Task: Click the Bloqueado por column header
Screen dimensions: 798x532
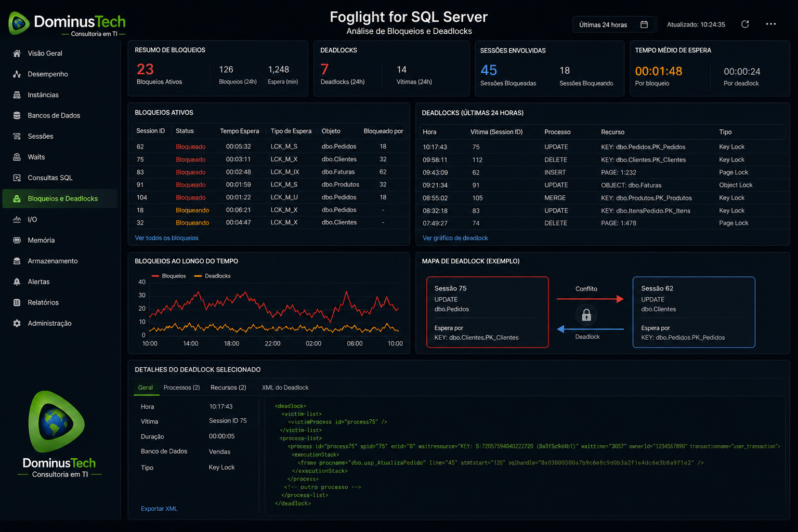Action: (x=384, y=131)
